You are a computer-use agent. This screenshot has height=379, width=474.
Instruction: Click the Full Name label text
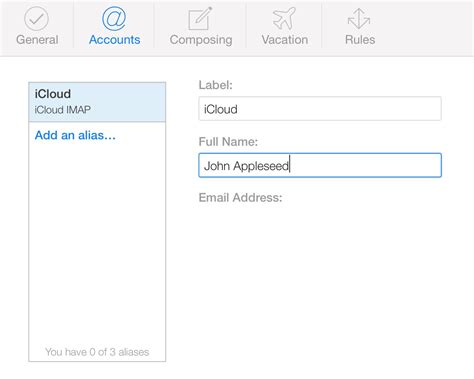click(228, 142)
